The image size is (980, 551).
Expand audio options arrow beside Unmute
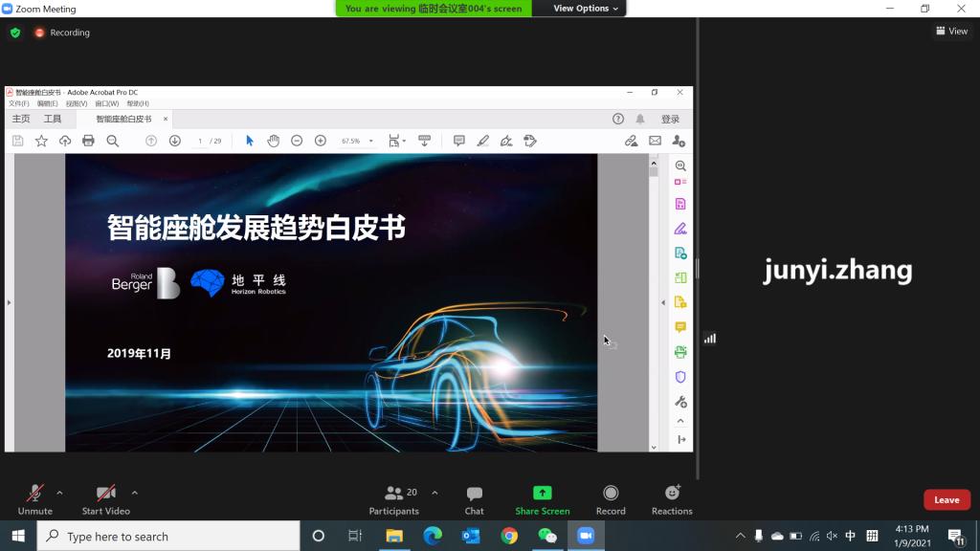[x=59, y=493]
